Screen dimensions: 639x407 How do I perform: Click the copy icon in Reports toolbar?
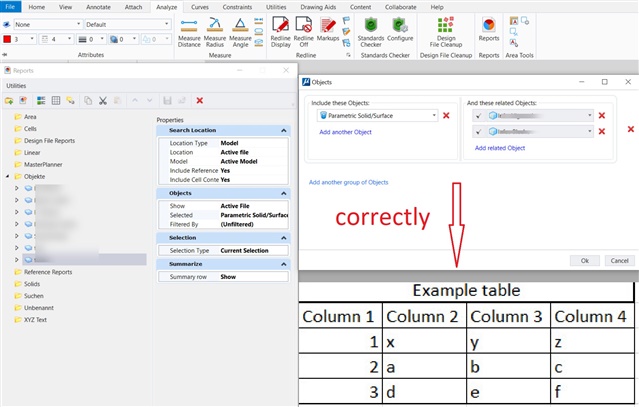pyautogui.click(x=88, y=101)
